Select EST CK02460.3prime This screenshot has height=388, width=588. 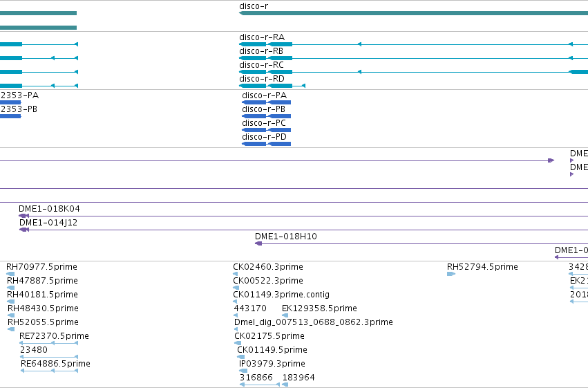tap(268, 267)
